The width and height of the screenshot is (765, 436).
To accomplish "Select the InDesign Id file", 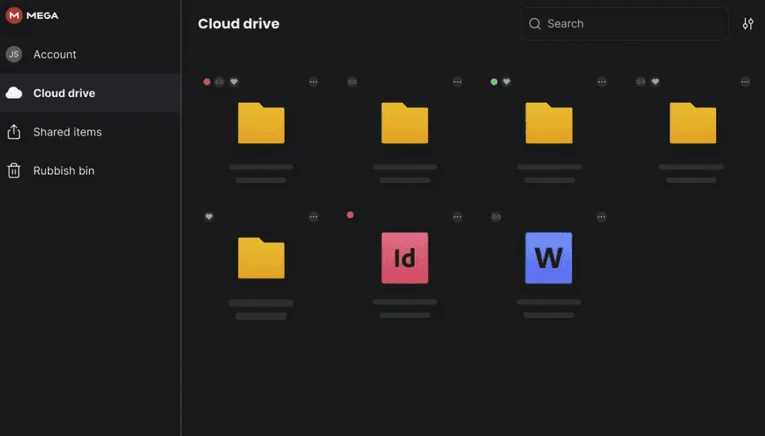I will (405, 258).
